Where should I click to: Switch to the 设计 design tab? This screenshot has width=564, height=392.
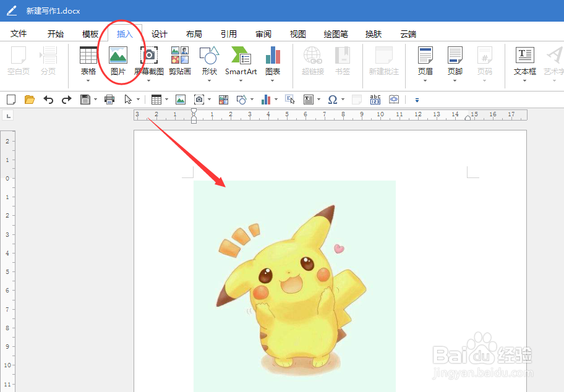click(160, 34)
